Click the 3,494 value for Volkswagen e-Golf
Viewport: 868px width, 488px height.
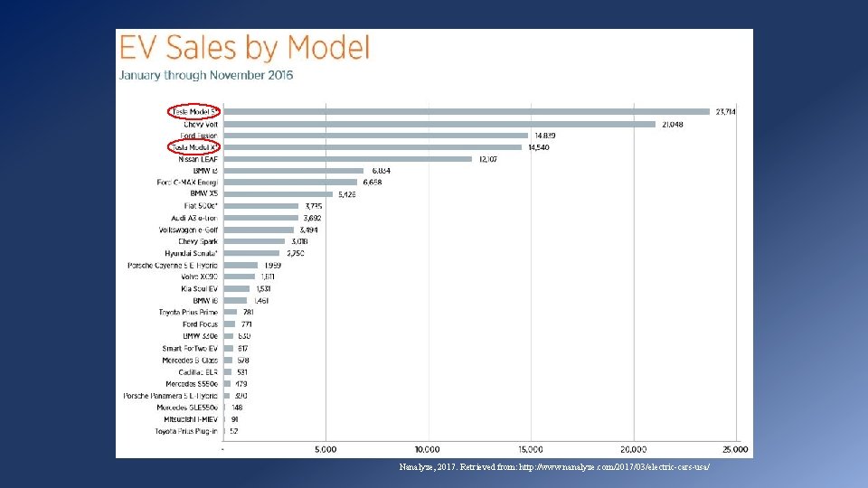pyautogui.click(x=309, y=230)
